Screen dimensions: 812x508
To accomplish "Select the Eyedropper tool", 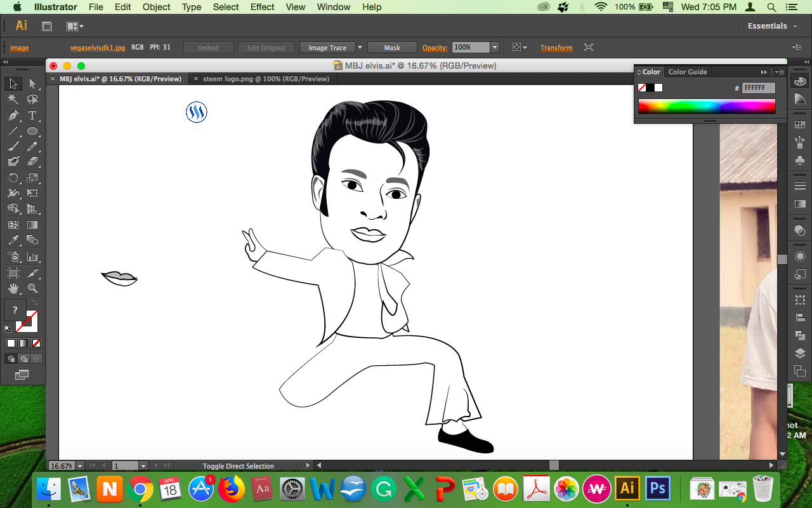I will [x=13, y=240].
